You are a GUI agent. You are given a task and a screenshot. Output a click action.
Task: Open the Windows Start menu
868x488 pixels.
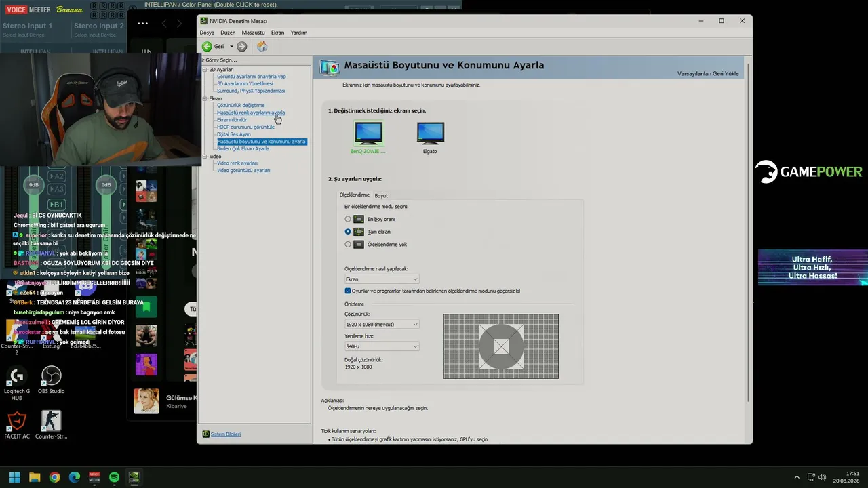coord(14,477)
